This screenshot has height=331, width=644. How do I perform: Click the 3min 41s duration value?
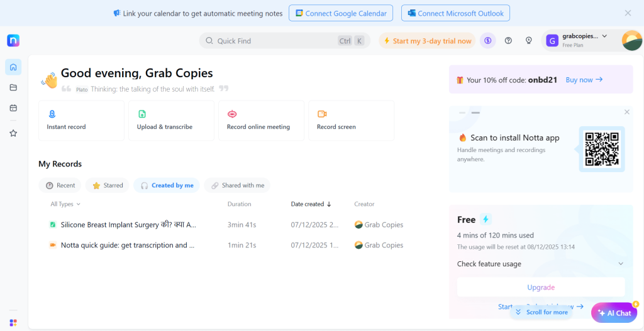[x=242, y=225]
